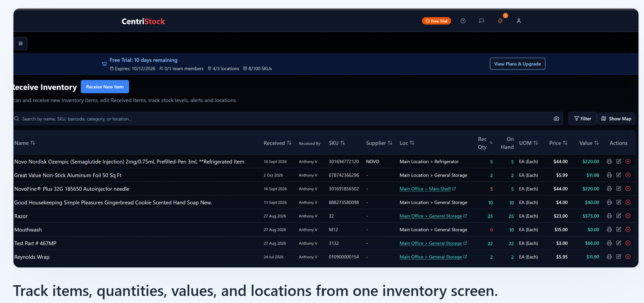Open Test Part # 467MP location link

(x=433, y=243)
